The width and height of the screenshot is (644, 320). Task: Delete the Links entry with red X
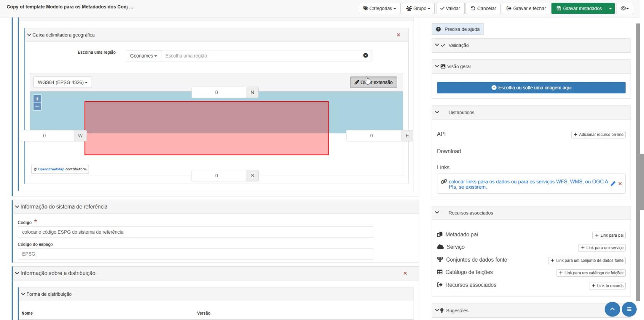(620, 184)
